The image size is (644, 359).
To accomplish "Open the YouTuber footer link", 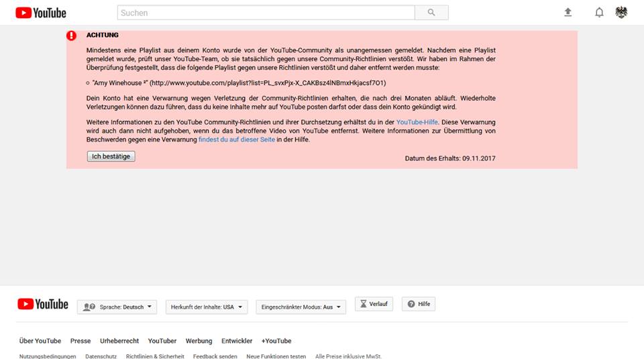I will tap(162, 341).
